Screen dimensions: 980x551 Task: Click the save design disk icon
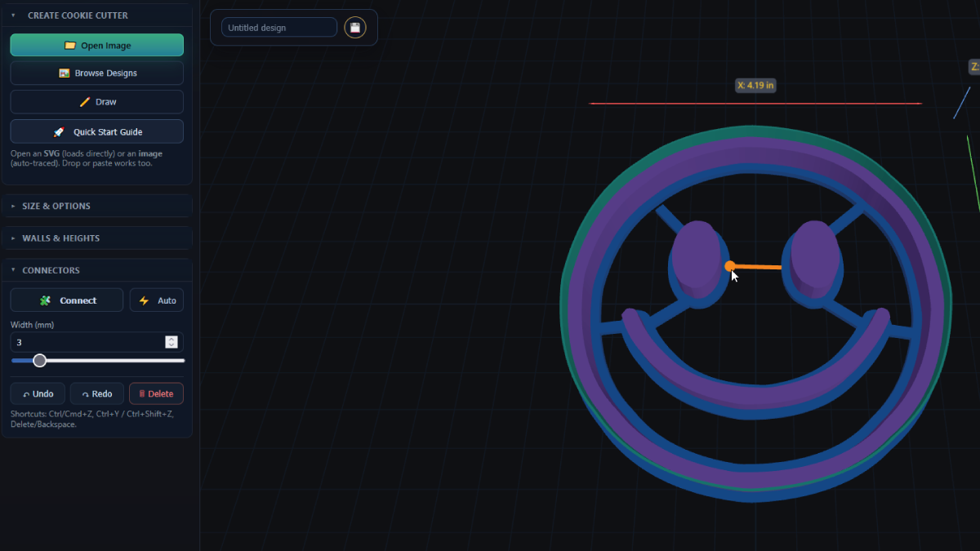355,28
